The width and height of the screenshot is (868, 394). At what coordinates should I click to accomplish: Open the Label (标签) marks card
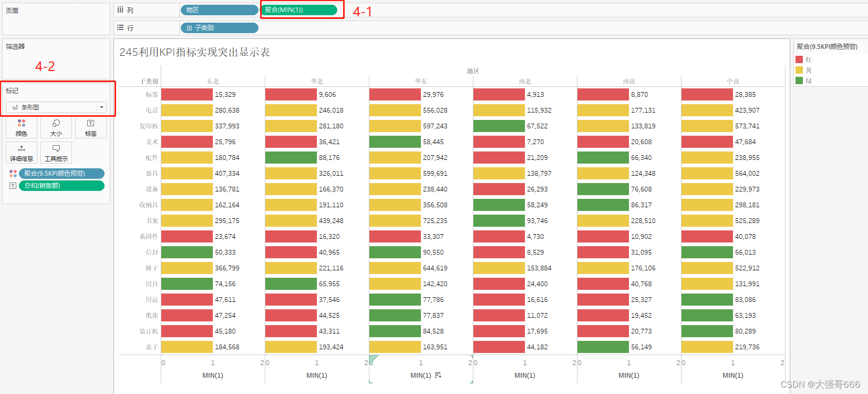point(91,127)
